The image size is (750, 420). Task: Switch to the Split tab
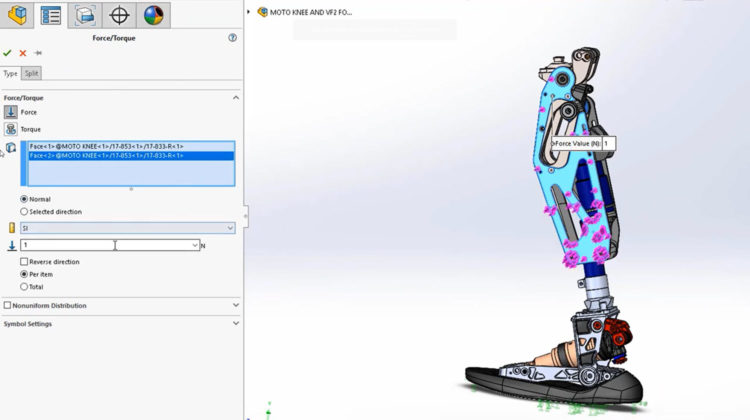[x=31, y=73]
